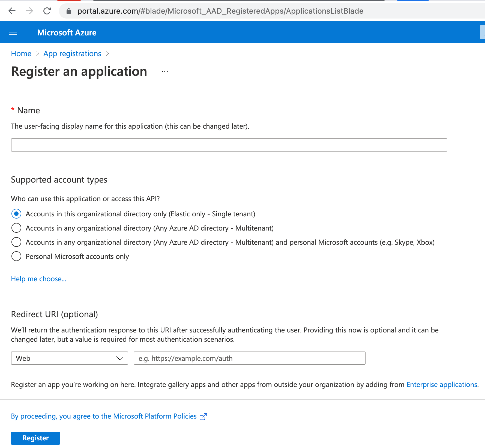Expand the breadcrumb chevron after Home

point(38,54)
